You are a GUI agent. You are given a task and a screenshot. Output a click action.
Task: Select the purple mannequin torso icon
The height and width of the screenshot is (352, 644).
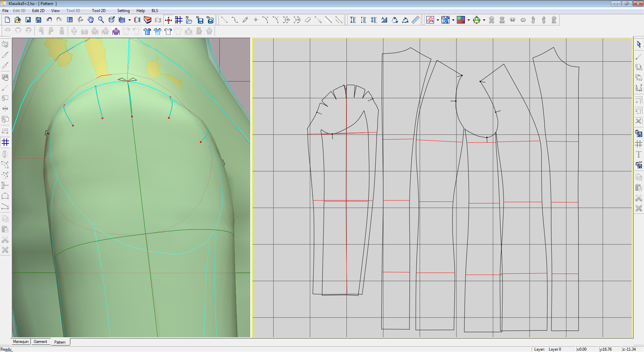click(116, 32)
